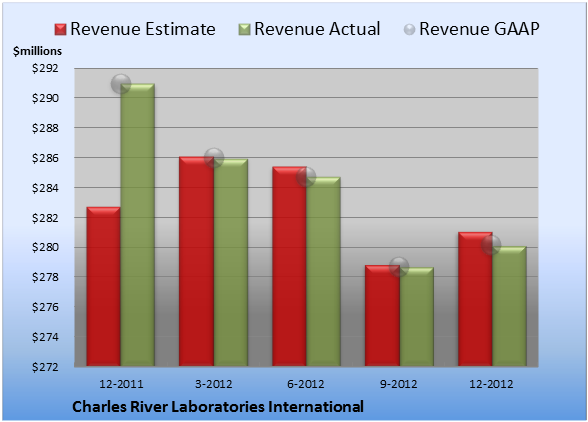The width and height of the screenshot is (588, 422).
Task: Click the GAAP sphere marker for 6-2012
Action: click(306, 177)
